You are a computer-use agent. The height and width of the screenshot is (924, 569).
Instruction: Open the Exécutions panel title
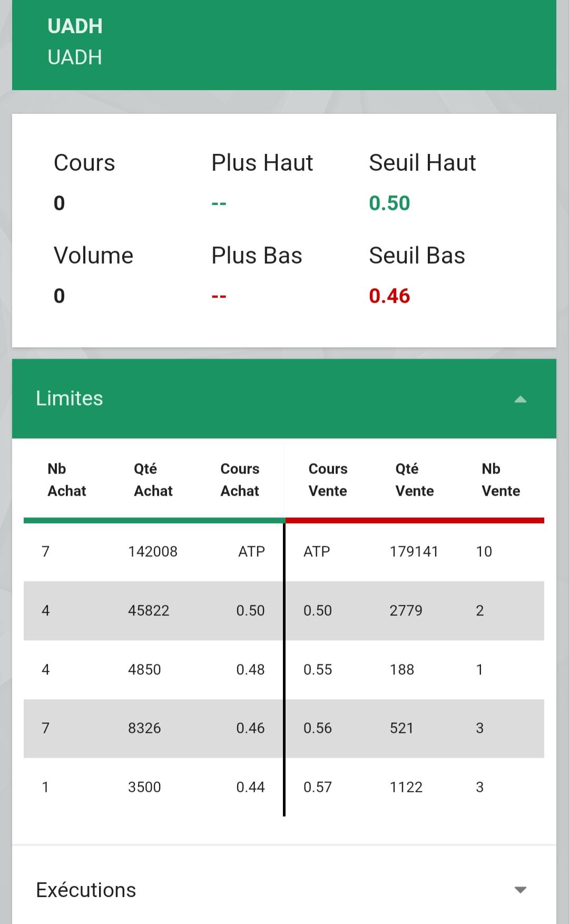coord(86,890)
